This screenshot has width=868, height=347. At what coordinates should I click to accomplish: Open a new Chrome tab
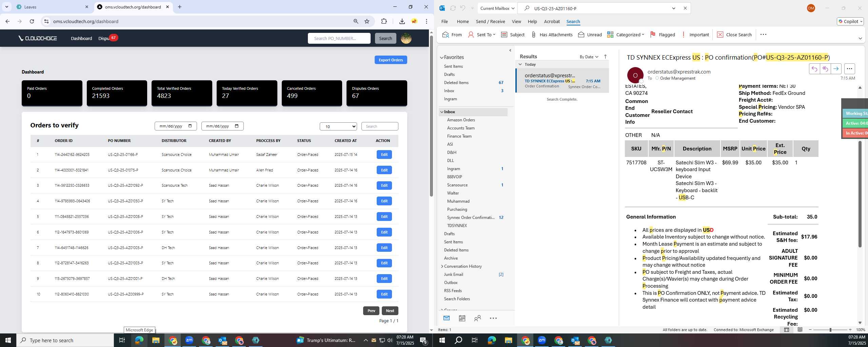[180, 7]
